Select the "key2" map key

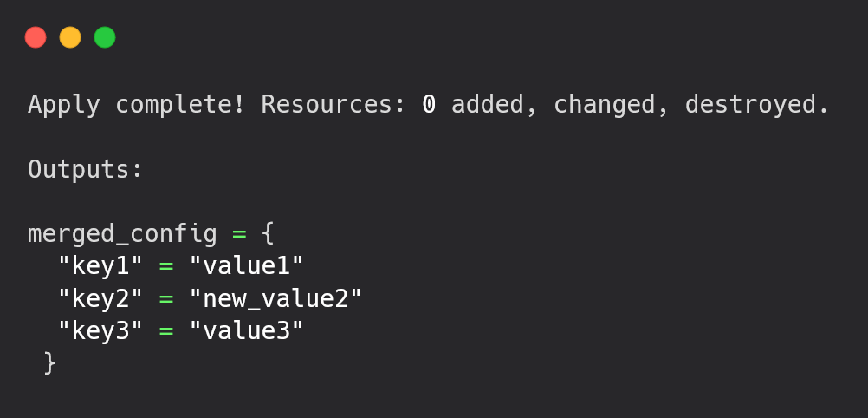[100, 299]
